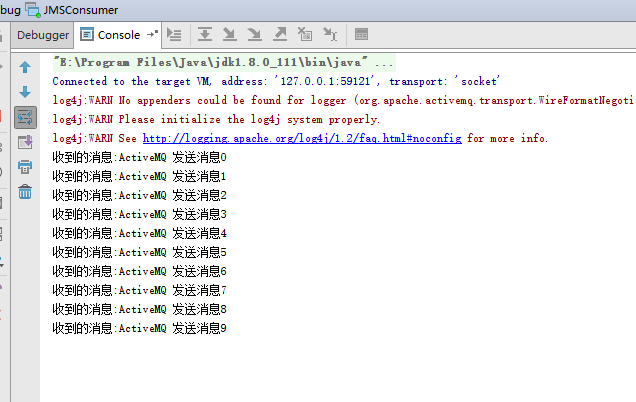Click the 'Connected to the target VM' line

pos(276,82)
